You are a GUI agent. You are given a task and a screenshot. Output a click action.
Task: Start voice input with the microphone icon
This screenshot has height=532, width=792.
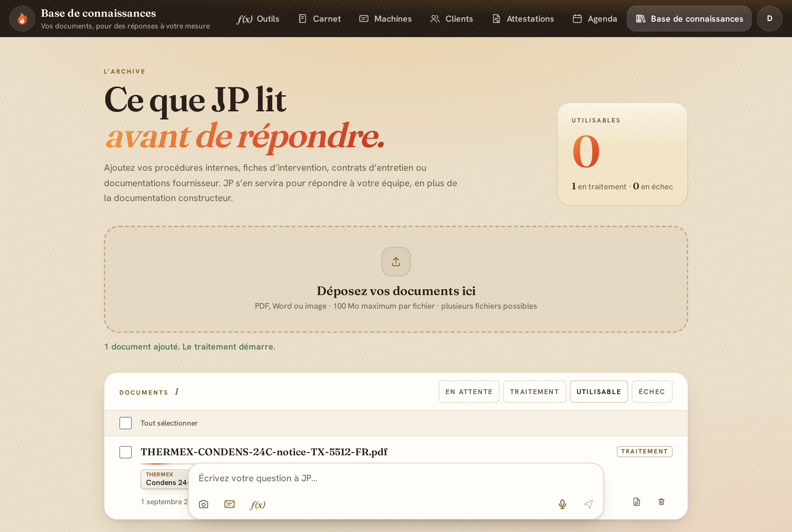(x=562, y=504)
